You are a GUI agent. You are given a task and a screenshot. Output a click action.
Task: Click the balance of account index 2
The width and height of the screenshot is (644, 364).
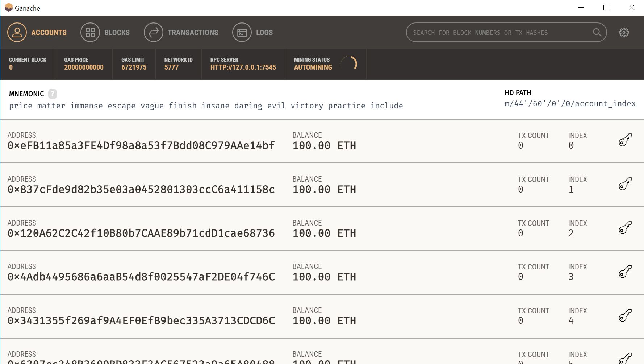[x=324, y=233]
